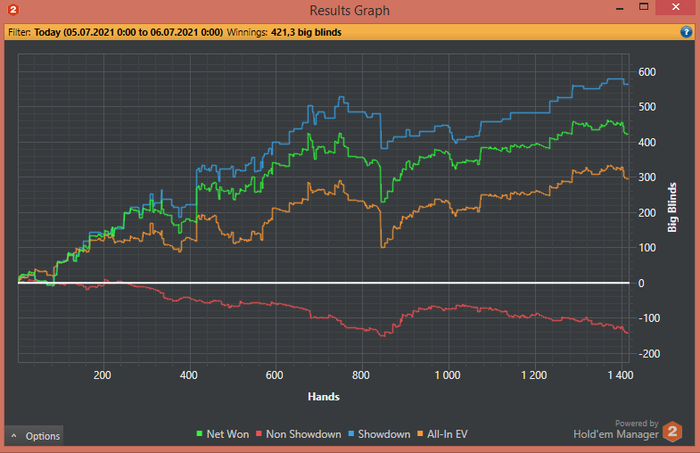Expand the Options panel

tap(34, 436)
